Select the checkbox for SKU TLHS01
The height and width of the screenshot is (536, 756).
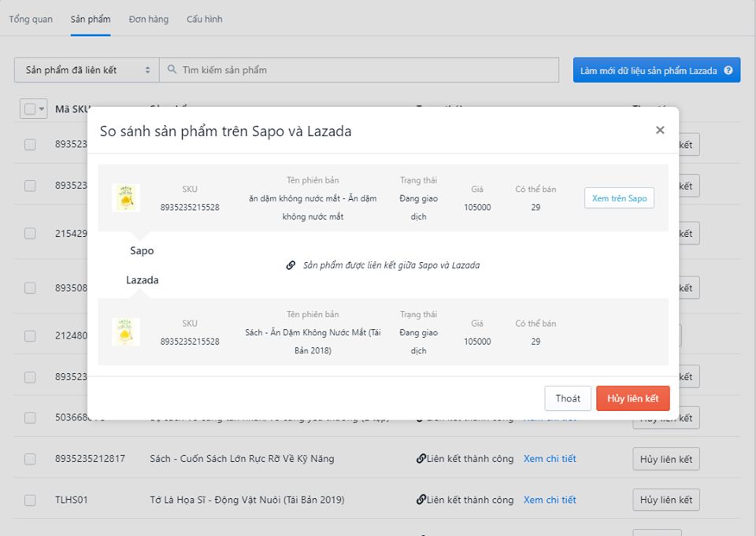(x=30, y=500)
